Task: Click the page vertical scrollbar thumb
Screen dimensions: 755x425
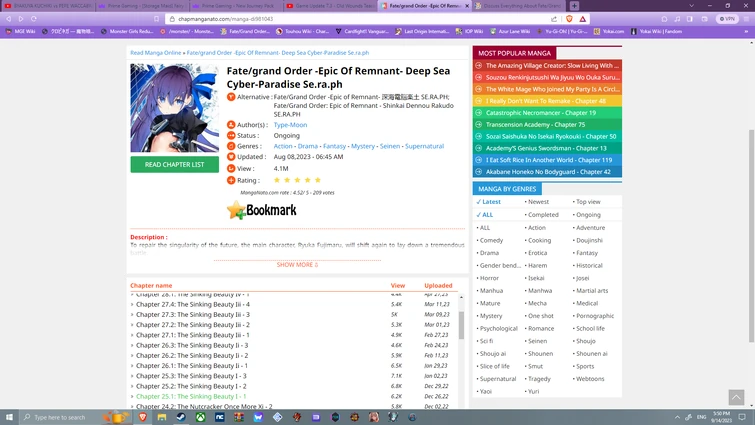Action: click(751, 236)
